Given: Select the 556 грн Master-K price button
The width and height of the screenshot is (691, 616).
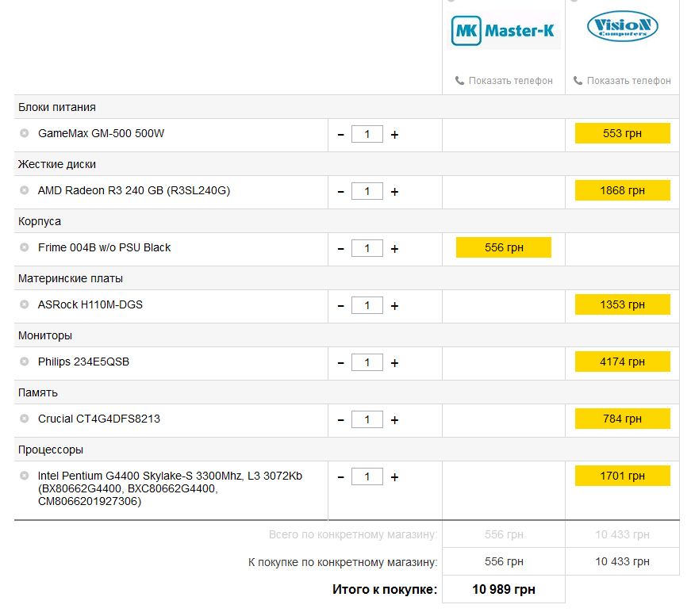Looking at the screenshot, I should (504, 247).
